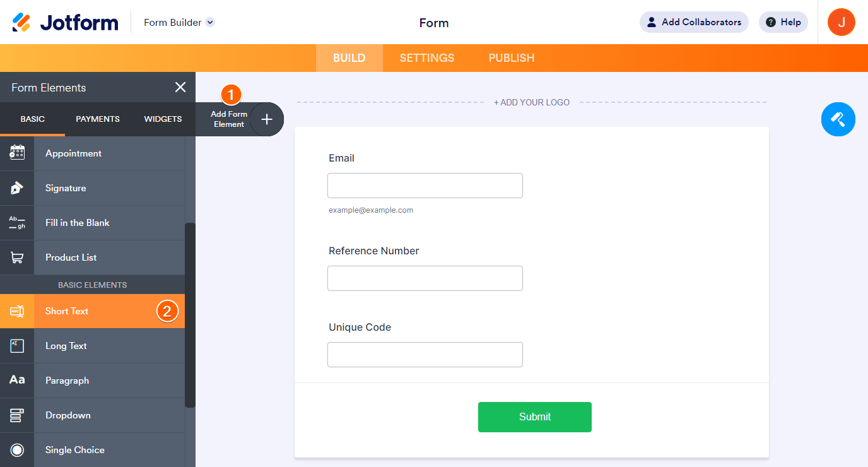Click the Add Form Element plus button
Image resolution: width=868 pixels, height=467 pixels.
267,119
